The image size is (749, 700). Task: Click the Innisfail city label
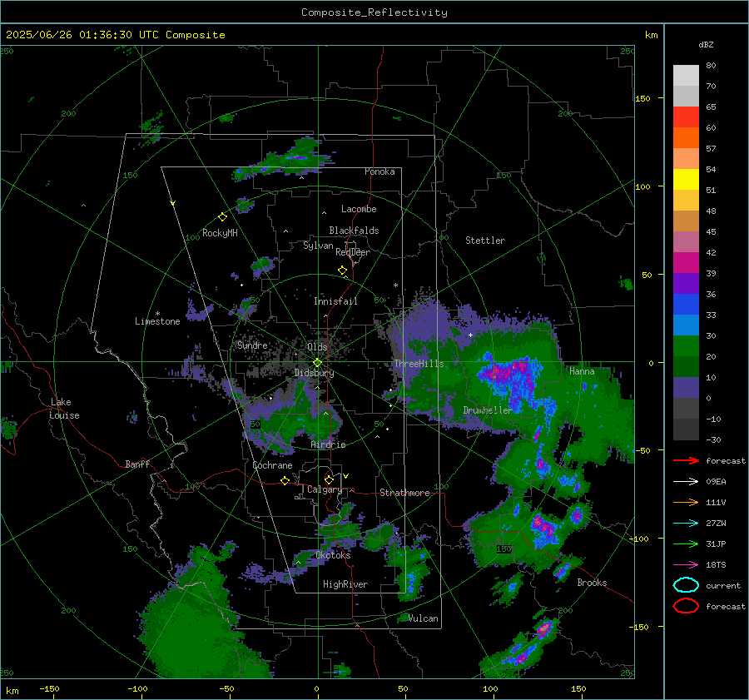coord(335,301)
